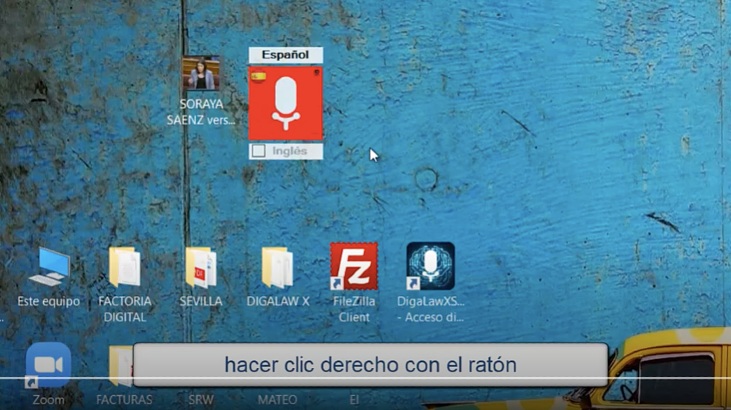Image resolution: width=731 pixels, height=410 pixels.
Task: Open the SORAYA SAENZ video file
Action: pyautogui.click(x=201, y=73)
